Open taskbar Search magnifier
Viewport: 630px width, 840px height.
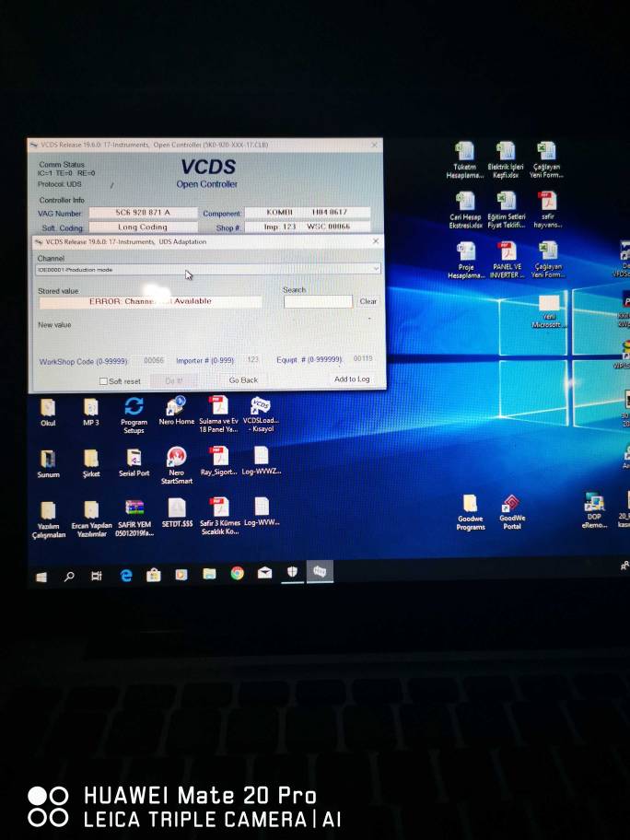(x=69, y=577)
